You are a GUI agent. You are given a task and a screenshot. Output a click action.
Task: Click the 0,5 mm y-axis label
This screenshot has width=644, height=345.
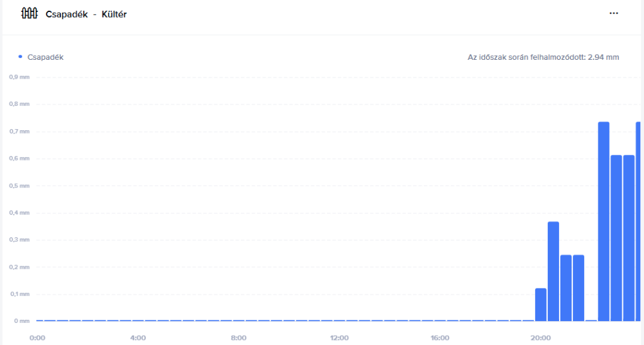point(19,186)
